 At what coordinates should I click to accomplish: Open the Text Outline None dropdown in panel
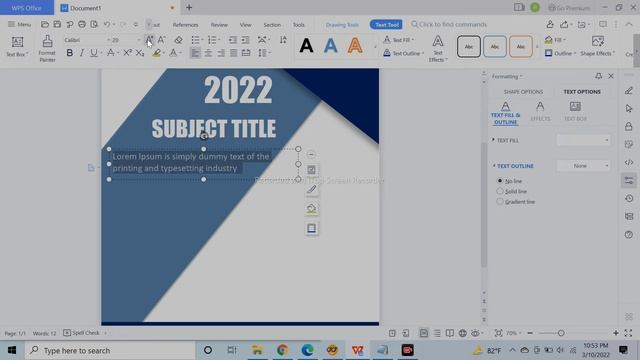584,166
